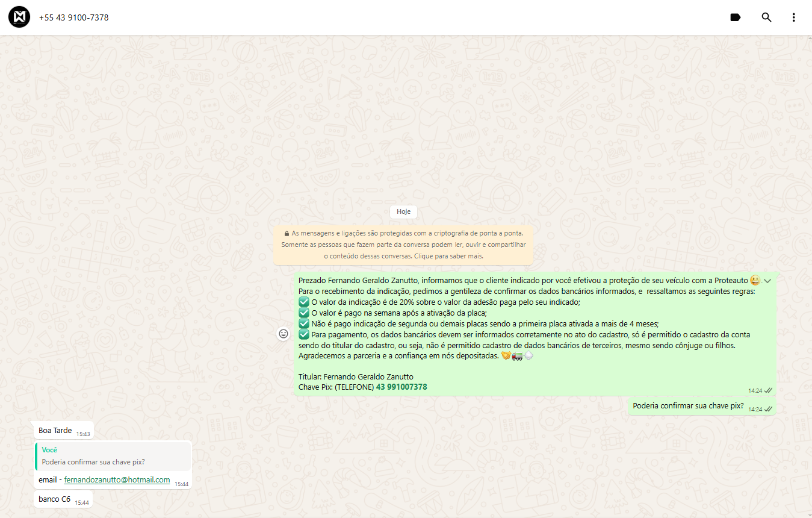The height and width of the screenshot is (518, 812).
Task: Open the fernandozanutto@hotmail.com email link
Action: (x=117, y=479)
